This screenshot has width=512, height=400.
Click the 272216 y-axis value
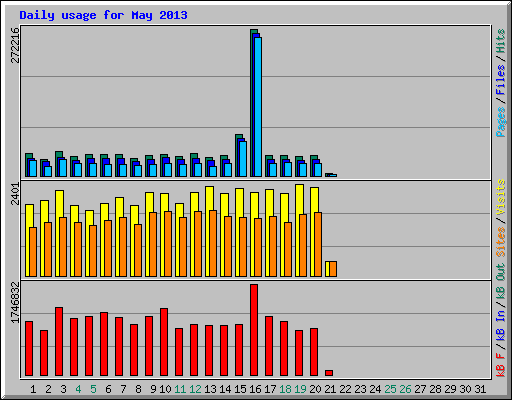tap(15, 45)
